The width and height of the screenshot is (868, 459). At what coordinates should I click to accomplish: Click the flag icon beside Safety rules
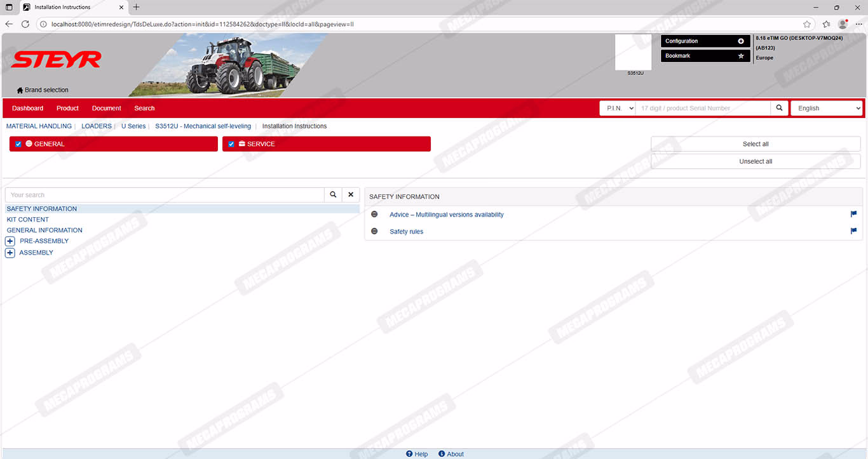click(853, 231)
